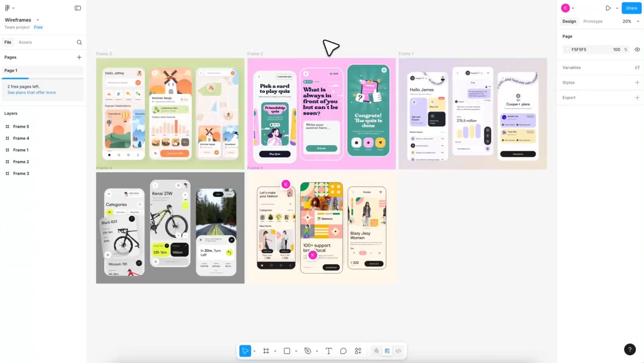Image resolution: width=644 pixels, height=363 pixels.
Task: Select the Frame tool
Action: 266,351
